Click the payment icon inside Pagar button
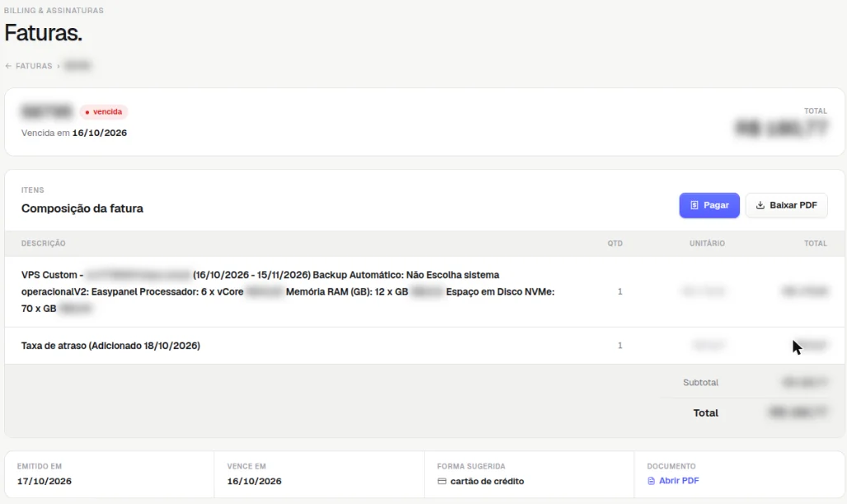The height and width of the screenshot is (504, 847). point(694,205)
